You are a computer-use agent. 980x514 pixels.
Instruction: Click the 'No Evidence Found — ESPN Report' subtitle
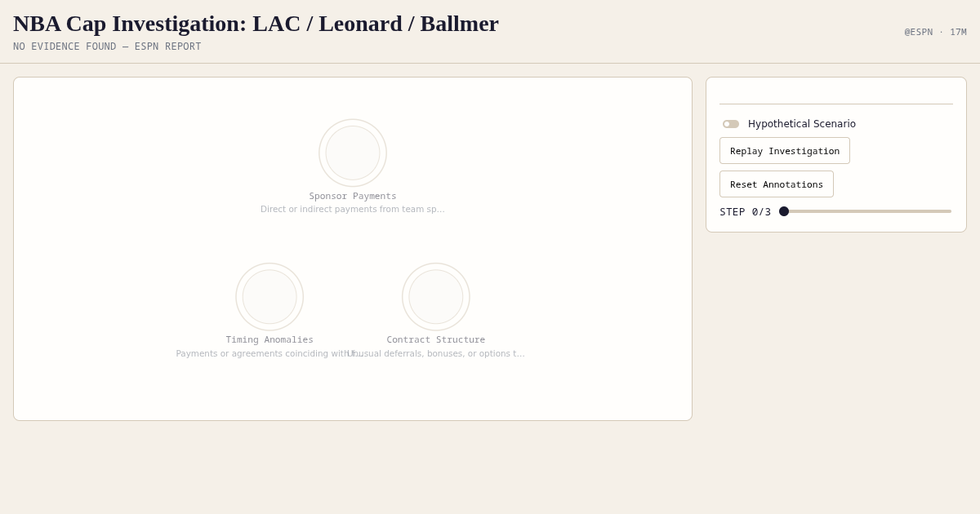107,47
